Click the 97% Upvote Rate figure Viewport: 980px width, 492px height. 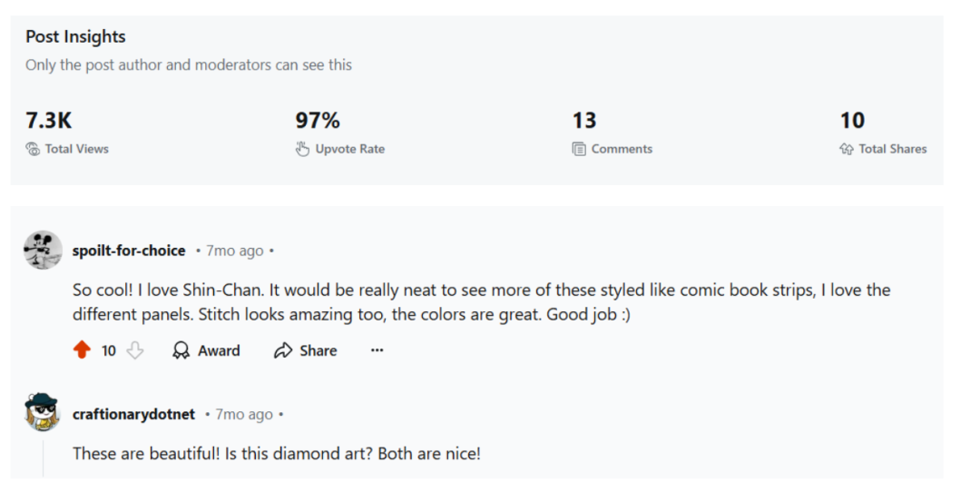click(318, 120)
